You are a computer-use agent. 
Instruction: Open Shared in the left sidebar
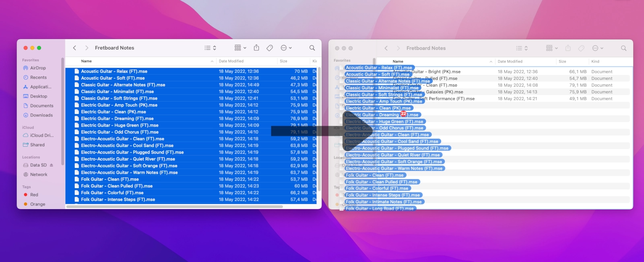37,145
